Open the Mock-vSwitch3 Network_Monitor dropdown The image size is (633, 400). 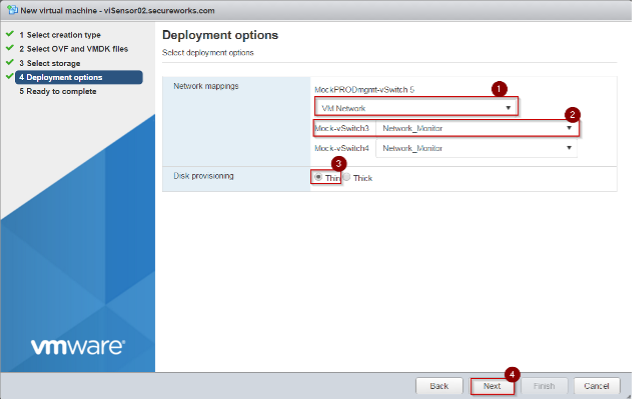click(476, 128)
